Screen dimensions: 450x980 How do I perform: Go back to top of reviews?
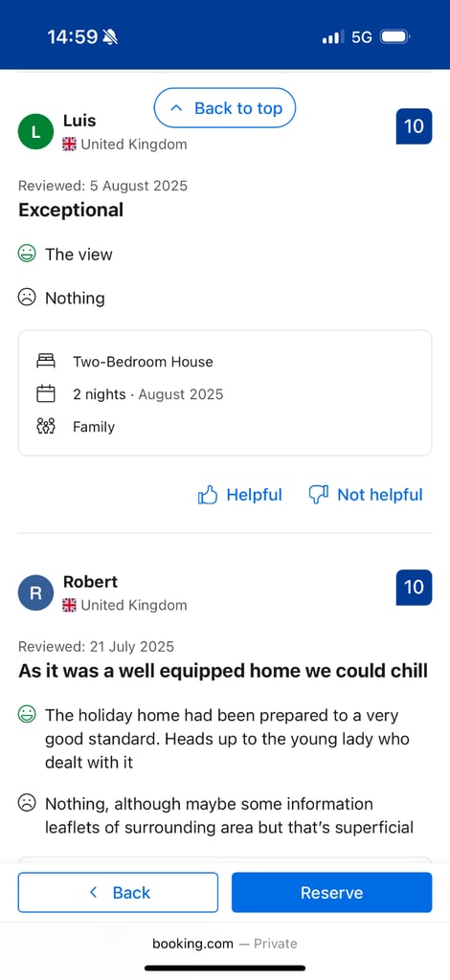coord(225,108)
